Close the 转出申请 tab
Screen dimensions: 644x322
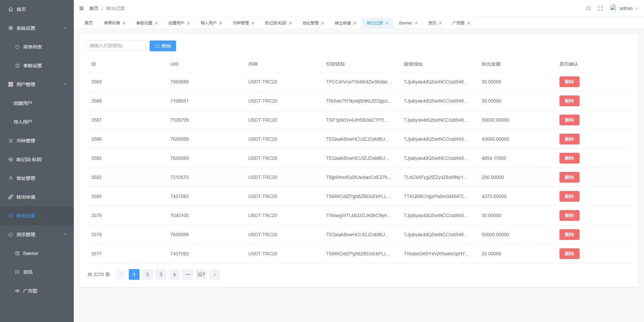[x=355, y=23]
